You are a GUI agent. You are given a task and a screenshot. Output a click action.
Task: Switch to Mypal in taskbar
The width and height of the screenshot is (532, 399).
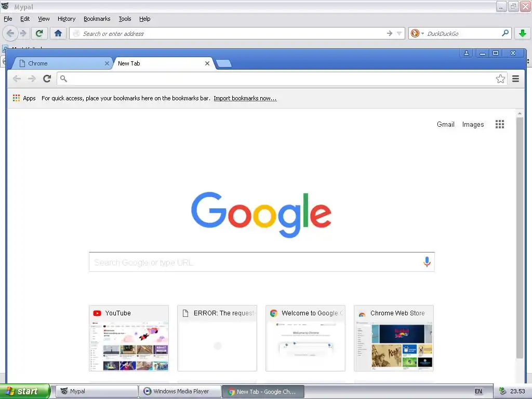pos(97,391)
